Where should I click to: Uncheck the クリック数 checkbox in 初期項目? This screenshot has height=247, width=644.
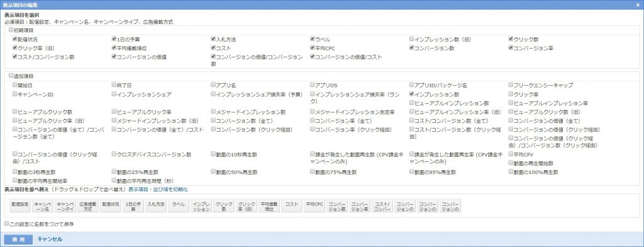click(511, 39)
